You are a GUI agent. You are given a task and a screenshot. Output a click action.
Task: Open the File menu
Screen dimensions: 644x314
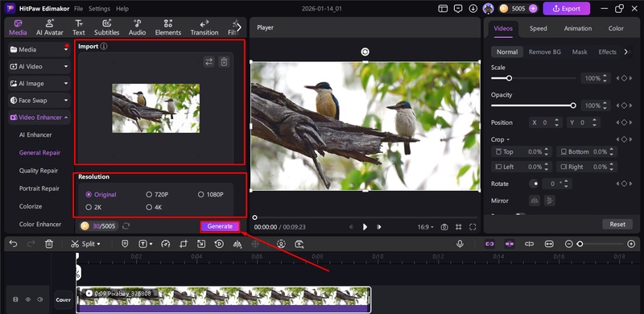[78, 8]
